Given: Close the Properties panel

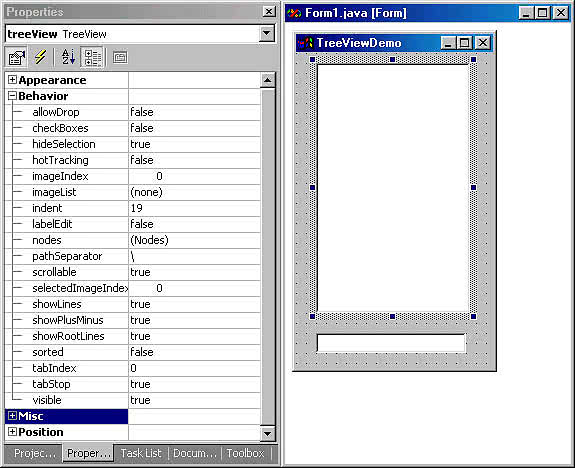Looking at the screenshot, I should pos(269,12).
